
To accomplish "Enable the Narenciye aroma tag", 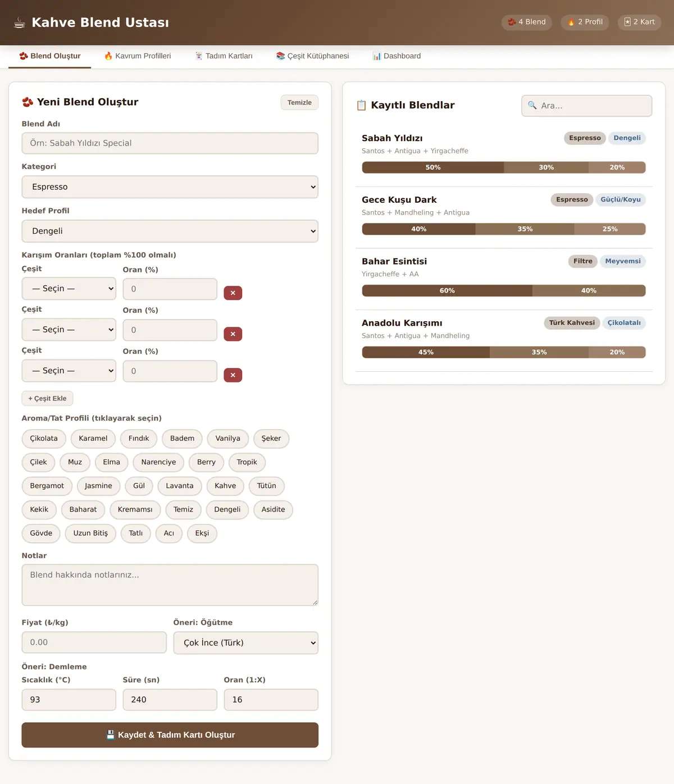I will pos(158,462).
